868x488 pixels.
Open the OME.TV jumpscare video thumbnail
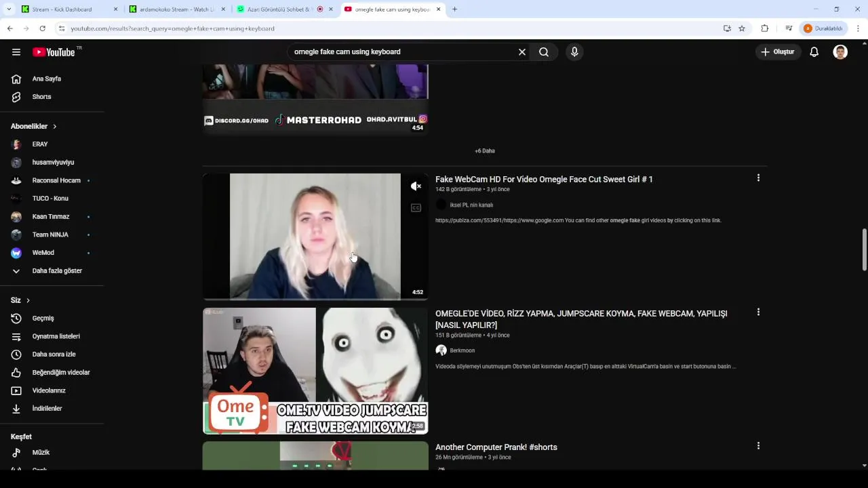pyautogui.click(x=315, y=371)
